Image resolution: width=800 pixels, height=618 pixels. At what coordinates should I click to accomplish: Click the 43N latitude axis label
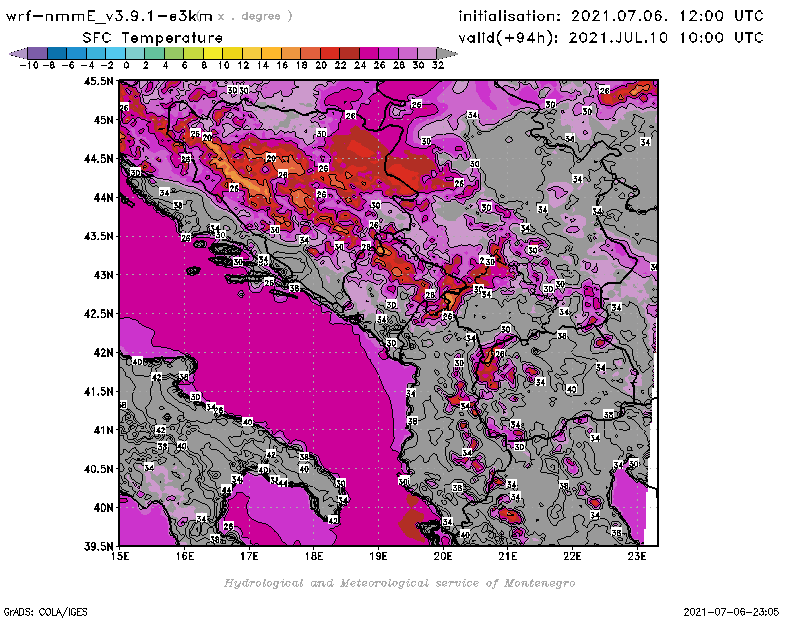103,275
